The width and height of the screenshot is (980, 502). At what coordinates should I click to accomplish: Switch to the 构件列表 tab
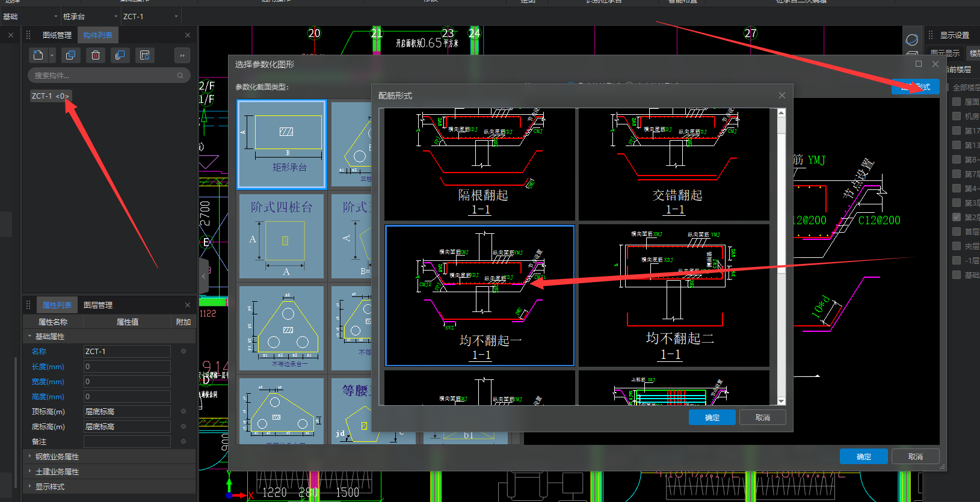tap(98, 35)
